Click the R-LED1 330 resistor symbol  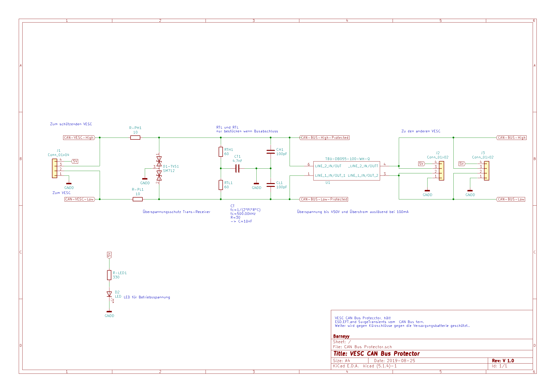tap(109, 275)
